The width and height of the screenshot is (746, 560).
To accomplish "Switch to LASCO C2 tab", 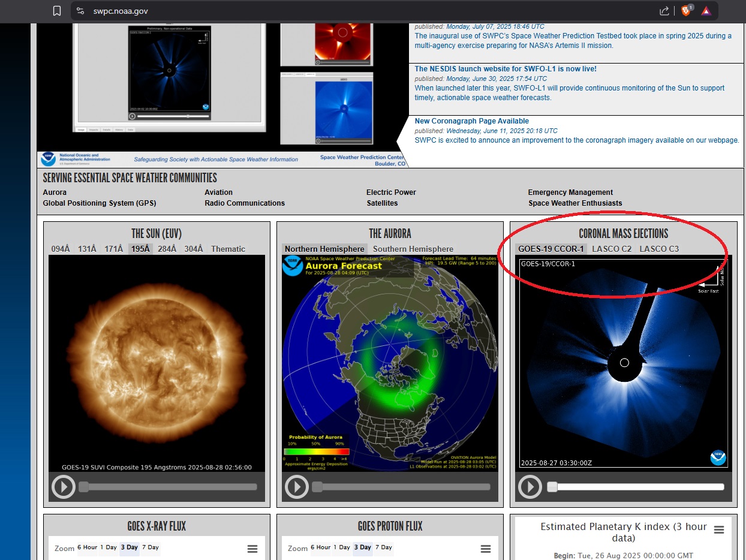I will 612,249.
